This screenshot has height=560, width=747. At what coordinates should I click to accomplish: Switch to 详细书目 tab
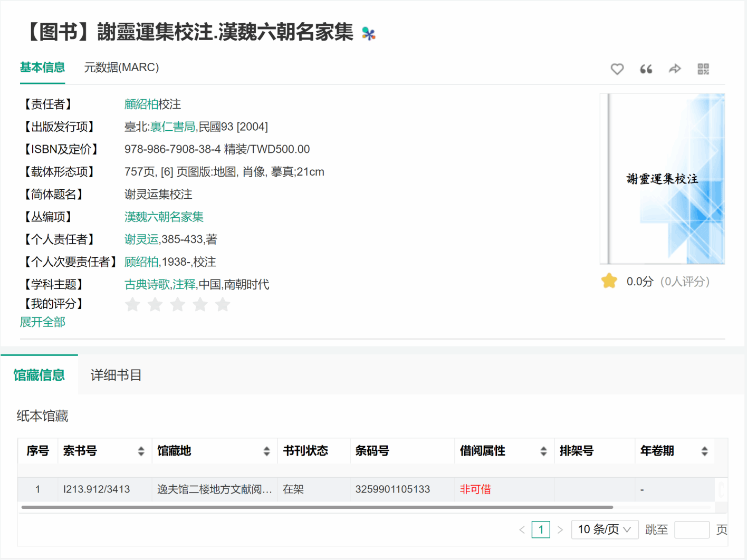(x=116, y=375)
